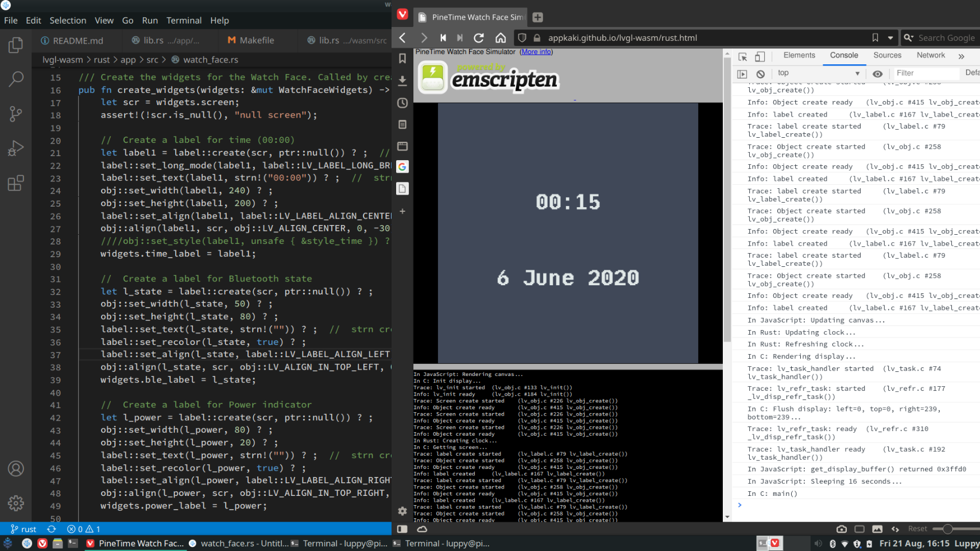Reload the page in Vivaldi
Screen dimensions: 980x551
click(478, 38)
